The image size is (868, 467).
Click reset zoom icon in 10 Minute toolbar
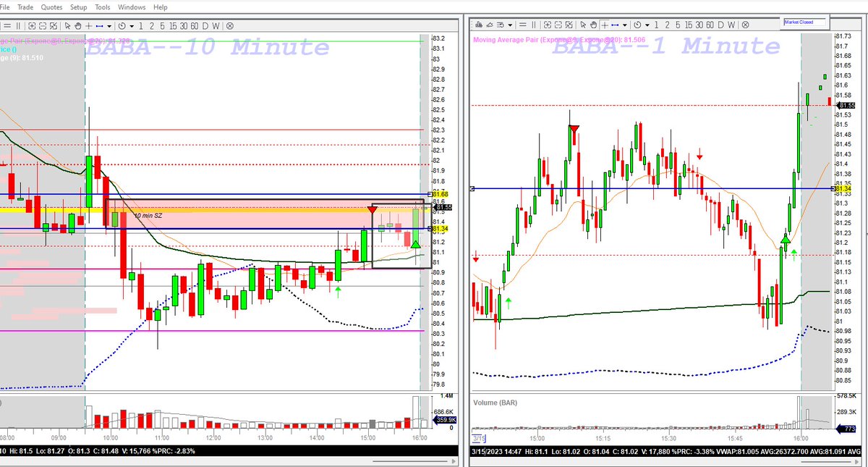click(54, 26)
